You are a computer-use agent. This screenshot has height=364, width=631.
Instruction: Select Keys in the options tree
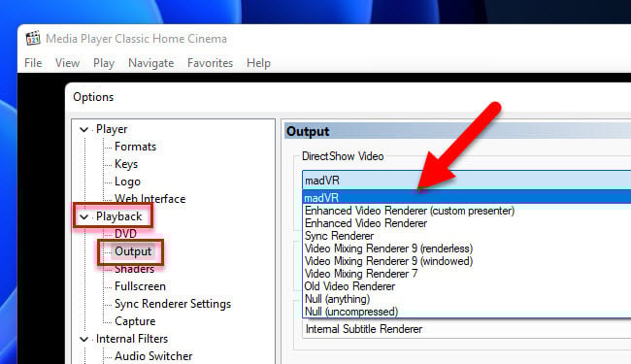126,164
